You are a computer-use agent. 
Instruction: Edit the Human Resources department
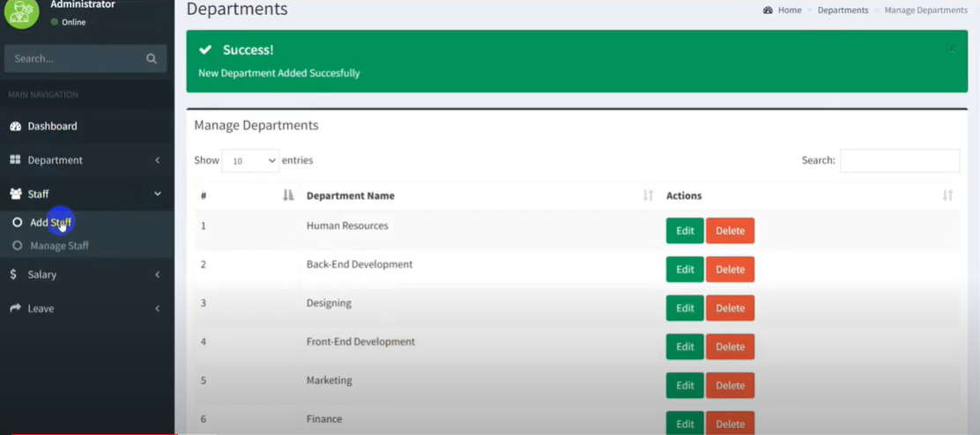(685, 231)
